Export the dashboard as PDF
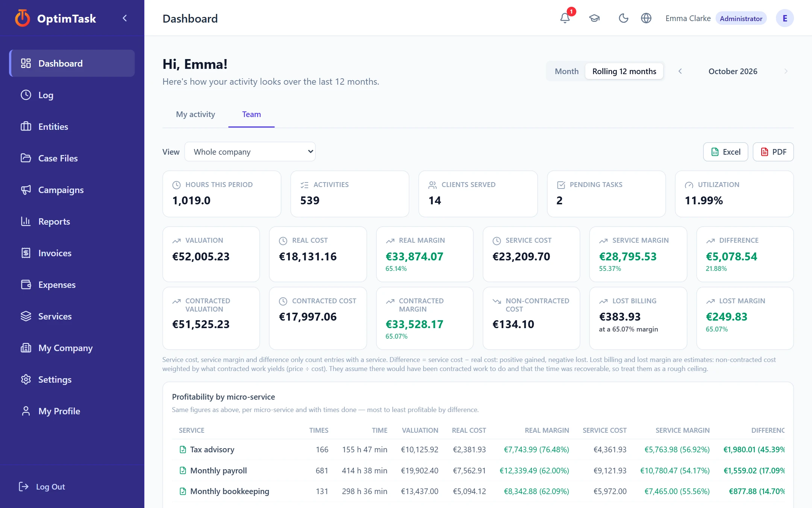 point(773,152)
